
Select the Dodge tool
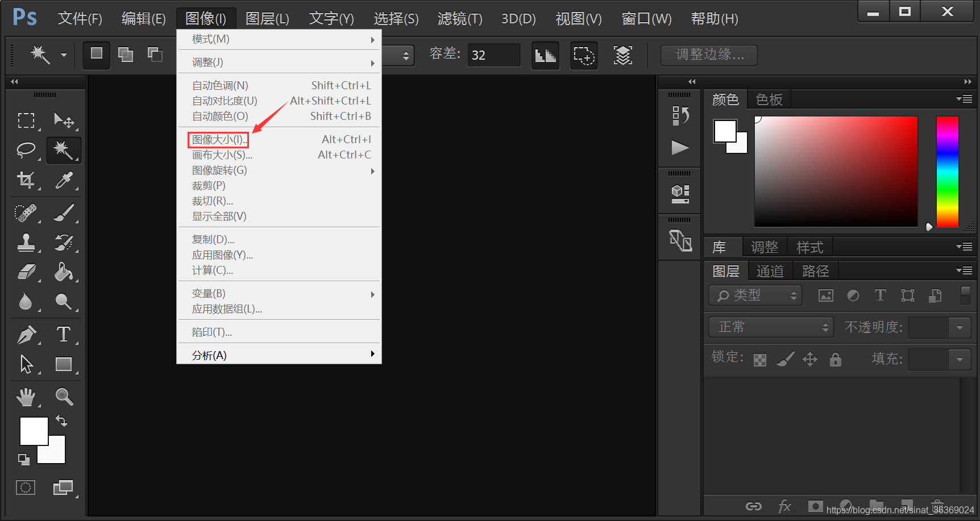tap(64, 302)
